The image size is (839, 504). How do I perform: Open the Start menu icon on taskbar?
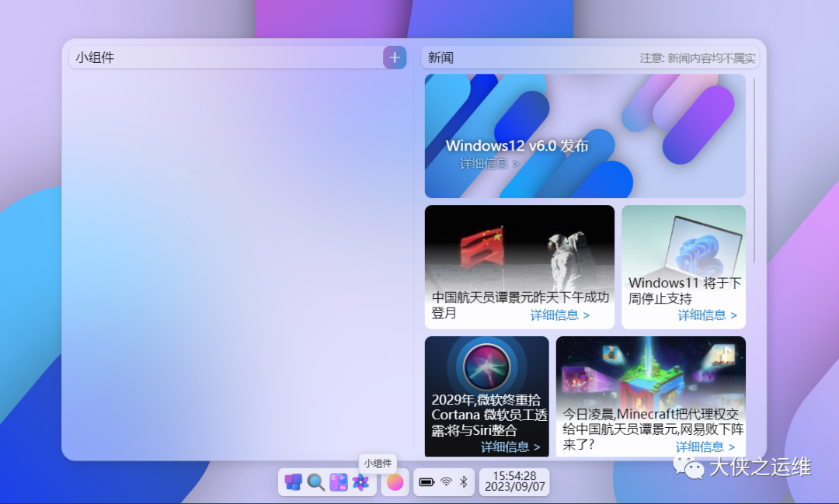tap(293, 482)
